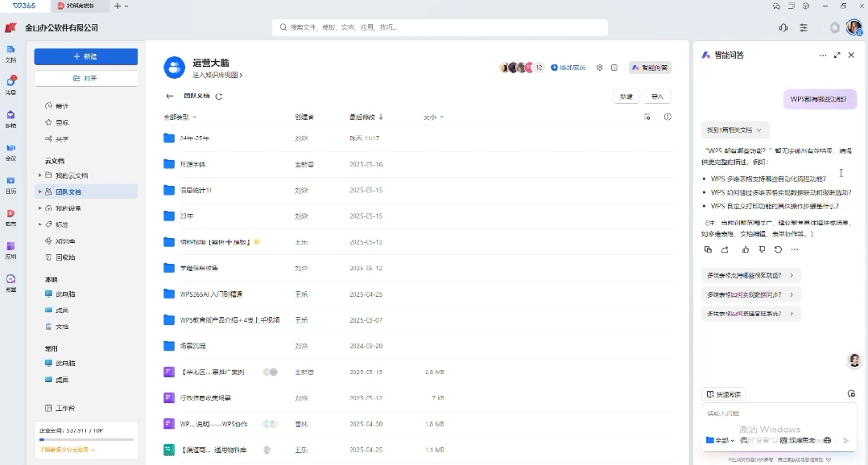Viewport: 868px width, 465px height.
Task: Open the 消息 messages icon with badge
Action: pyautogui.click(x=10, y=86)
